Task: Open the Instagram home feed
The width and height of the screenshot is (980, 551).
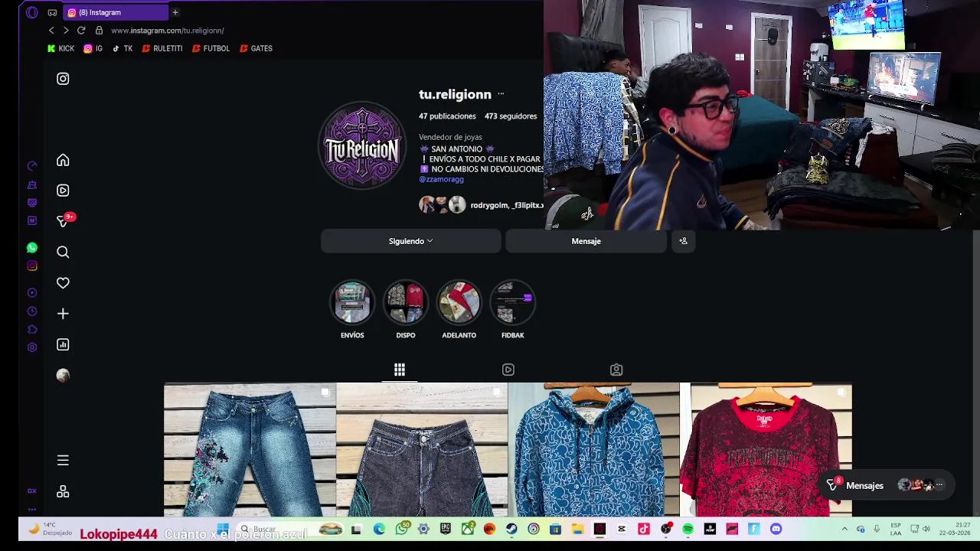Action: click(x=63, y=160)
